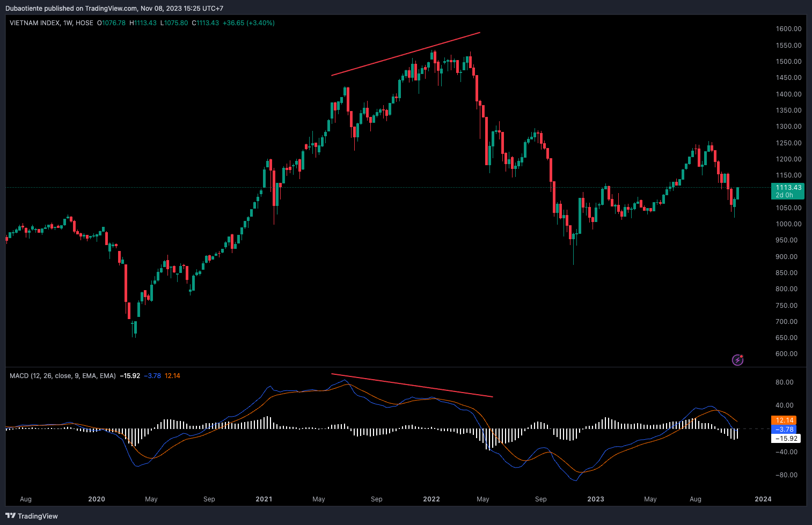812x525 pixels.
Task: Click the 2023 label on time axis
Action: (596, 499)
